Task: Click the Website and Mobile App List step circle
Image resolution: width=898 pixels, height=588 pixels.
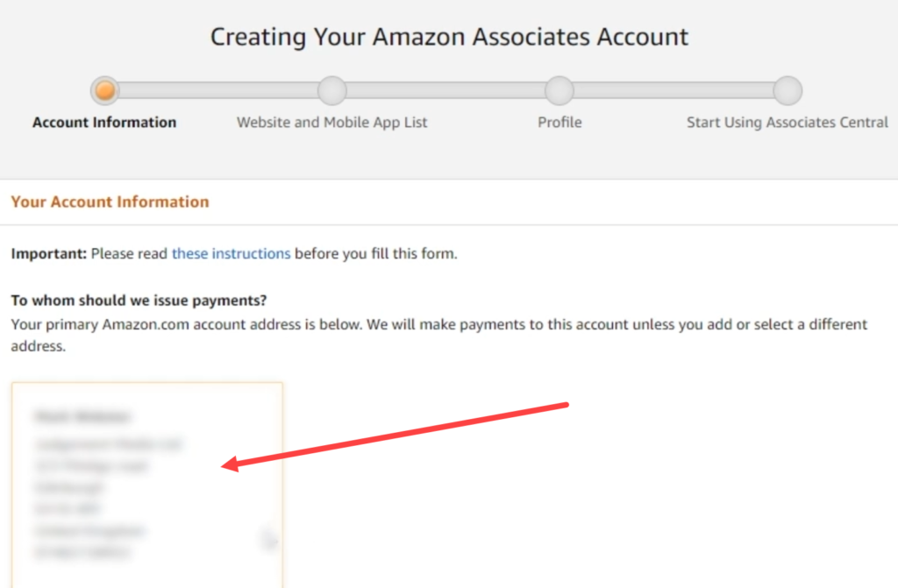Action: 331,90
